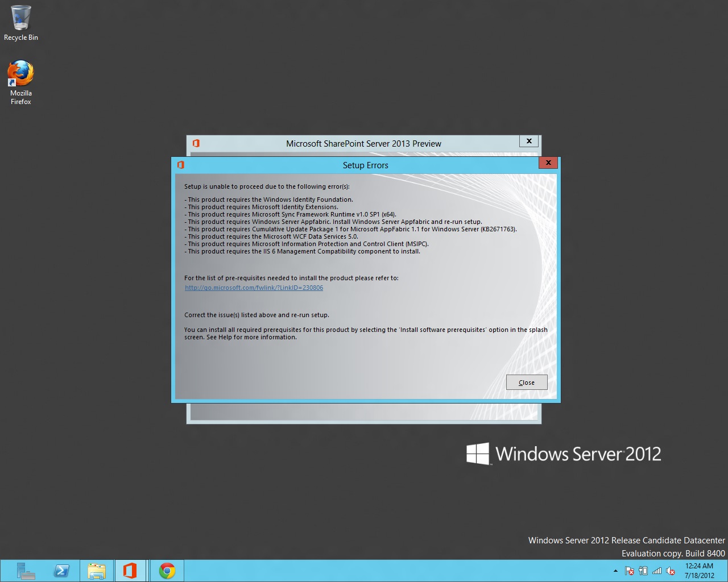This screenshot has height=582, width=728.
Task: Open the prerequisites link fwlink LinkID 230806
Action: click(254, 288)
